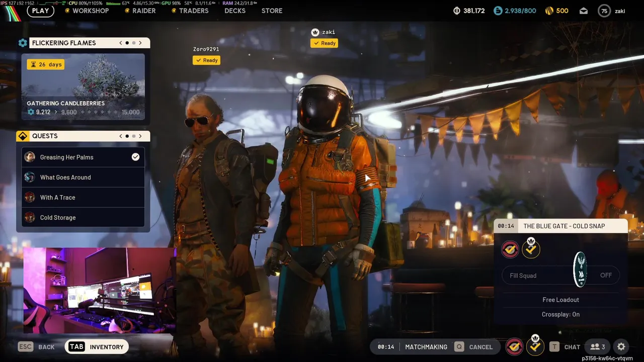Open the PLAY menu
The height and width of the screenshot is (362, 644).
[40, 11]
